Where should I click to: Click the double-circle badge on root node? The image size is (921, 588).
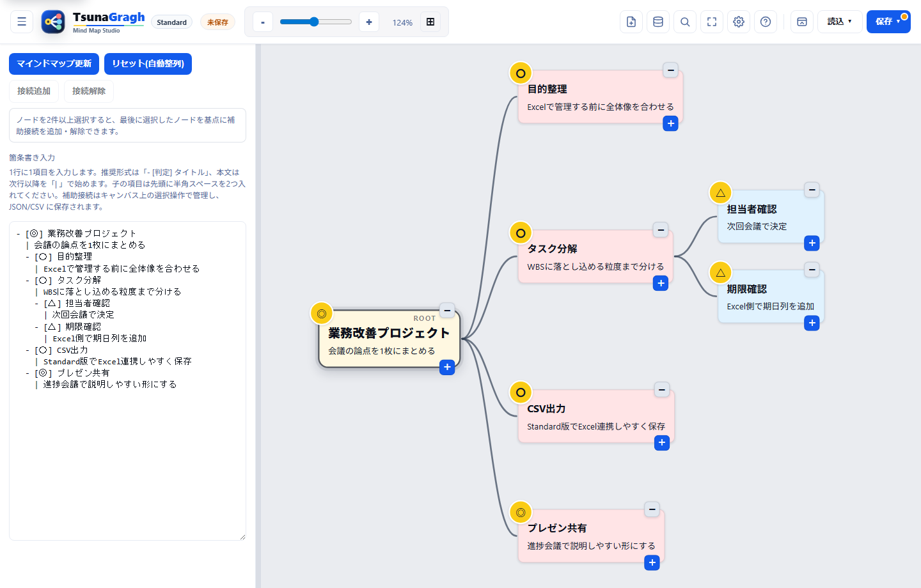[322, 314]
